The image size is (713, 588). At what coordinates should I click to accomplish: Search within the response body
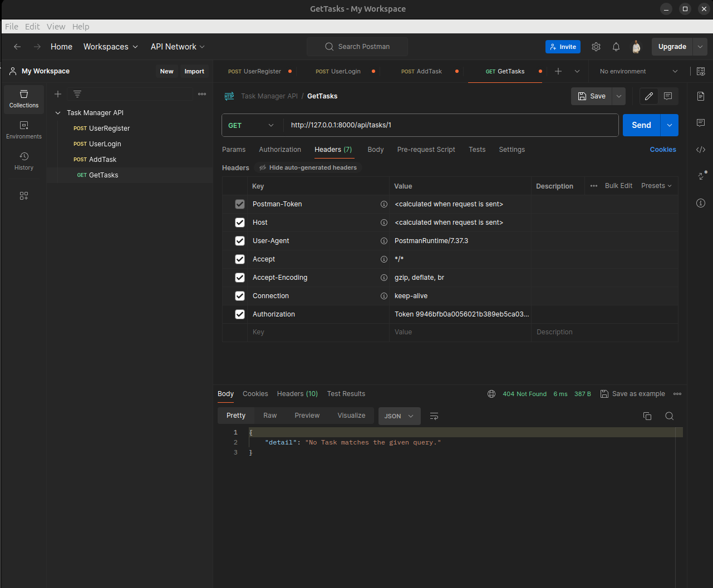point(670,416)
